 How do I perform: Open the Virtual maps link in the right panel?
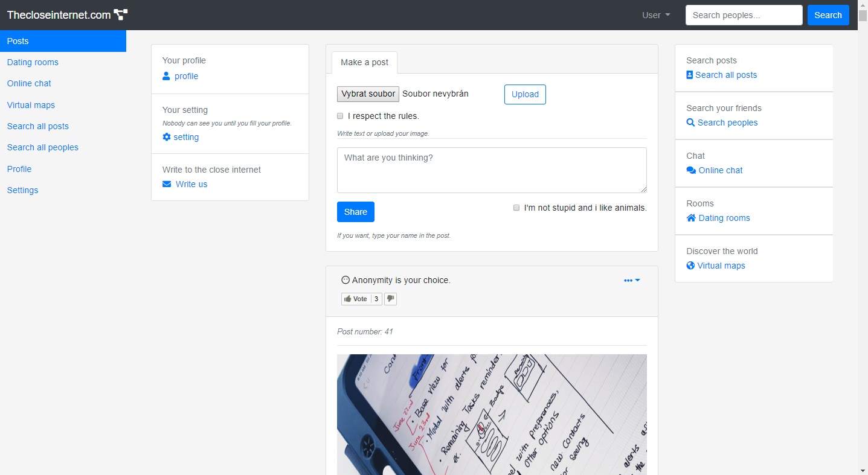[x=721, y=266]
